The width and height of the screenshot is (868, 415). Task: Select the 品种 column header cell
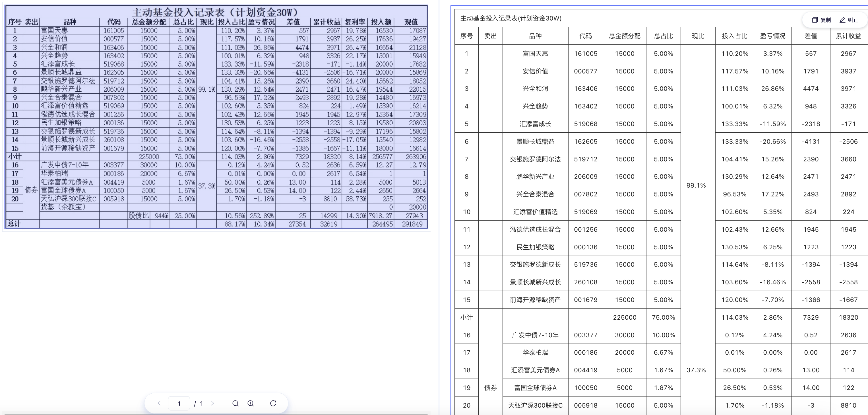(x=535, y=36)
